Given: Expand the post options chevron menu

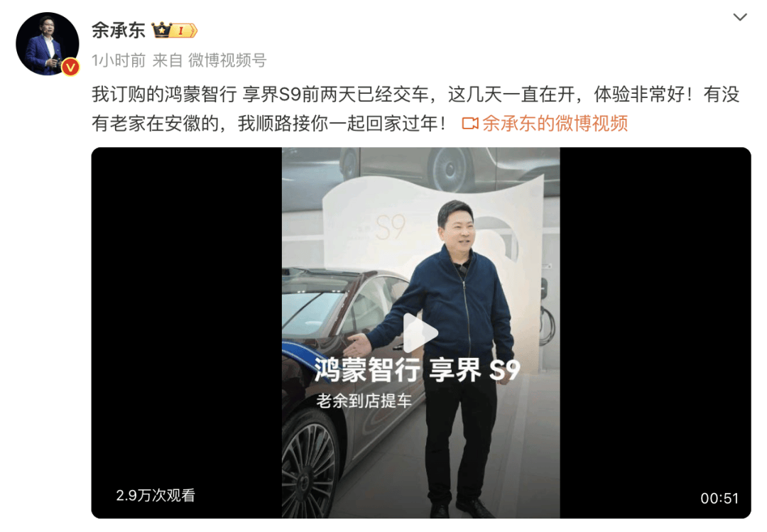Looking at the screenshot, I should pos(739,18).
